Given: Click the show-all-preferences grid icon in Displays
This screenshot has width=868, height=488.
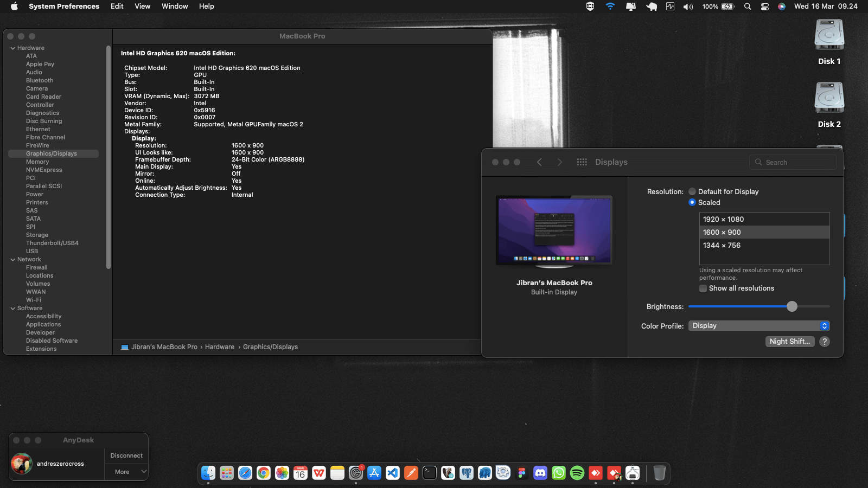Looking at the screenshot, I should coord(581,162).
